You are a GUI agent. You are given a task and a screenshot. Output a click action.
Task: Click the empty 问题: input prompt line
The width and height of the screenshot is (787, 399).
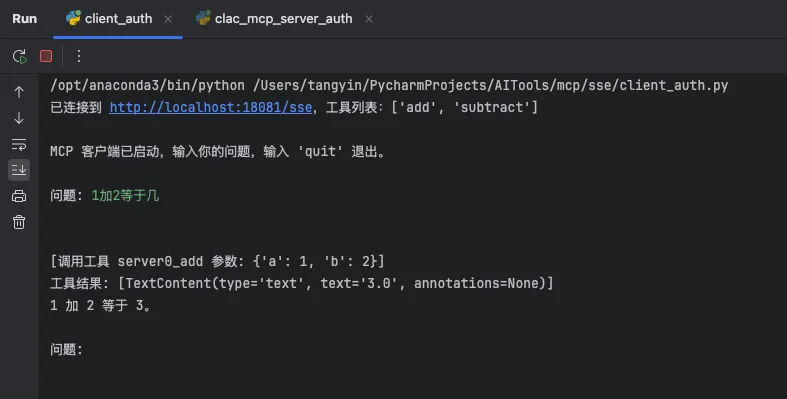[x=66, y=349]
